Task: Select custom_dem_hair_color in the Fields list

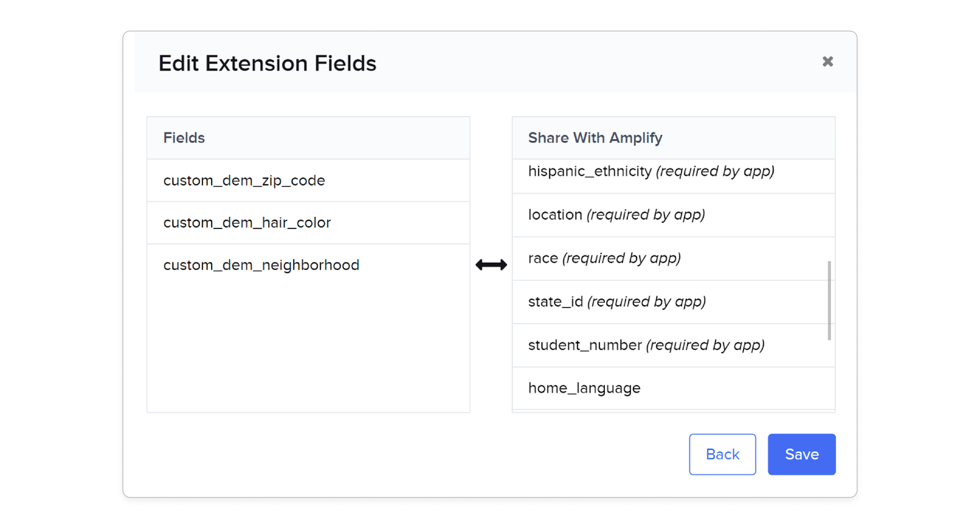Action: coord(247,222)
